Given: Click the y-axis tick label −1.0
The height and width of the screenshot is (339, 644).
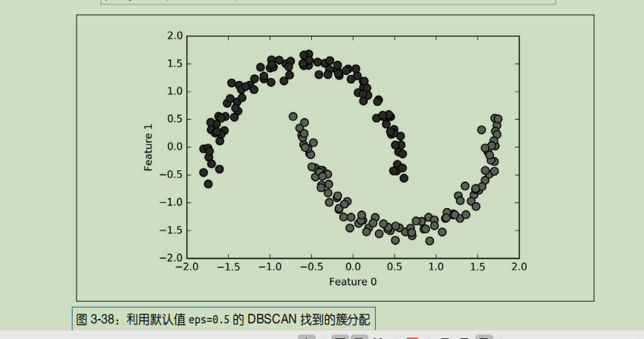Looking at the screenshot, I should (x=172, y=202).
